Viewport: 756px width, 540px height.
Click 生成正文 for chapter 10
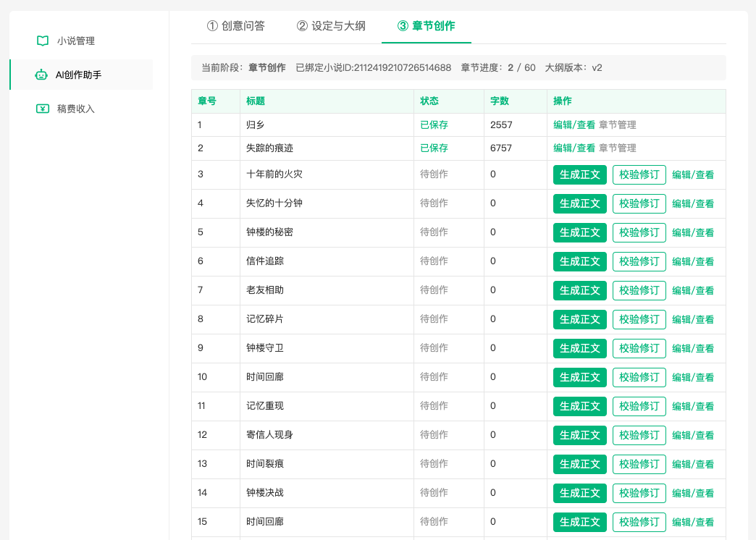pyautogui.click(x=579, y=377)
